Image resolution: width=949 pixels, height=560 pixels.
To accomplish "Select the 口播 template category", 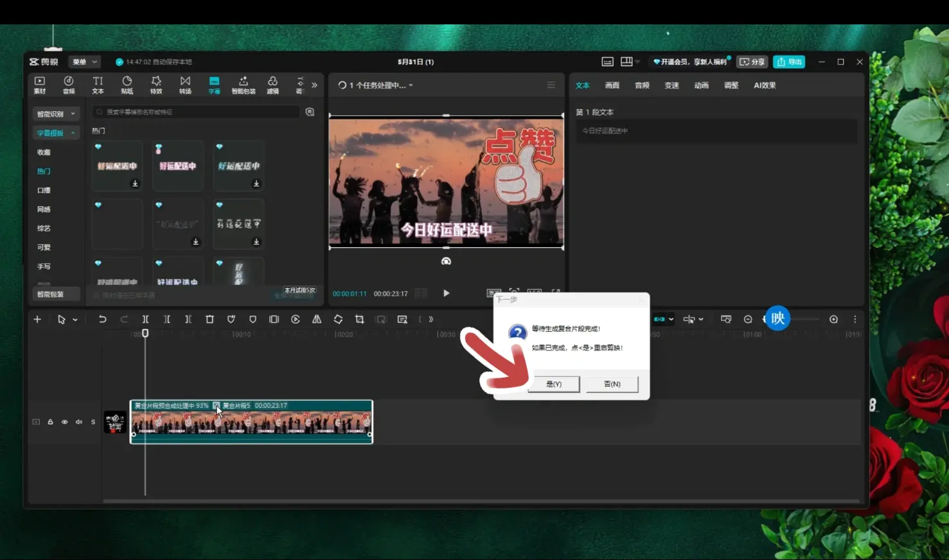I will click(x=44, y=190).
